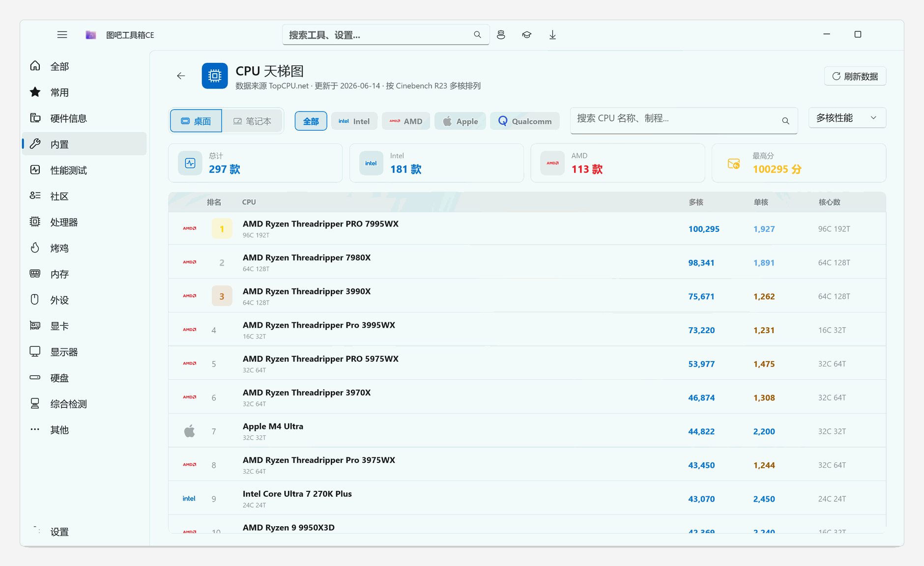The image size is (924, 566).
Task: Filter list by Intel brand
Action: (354, 121)
